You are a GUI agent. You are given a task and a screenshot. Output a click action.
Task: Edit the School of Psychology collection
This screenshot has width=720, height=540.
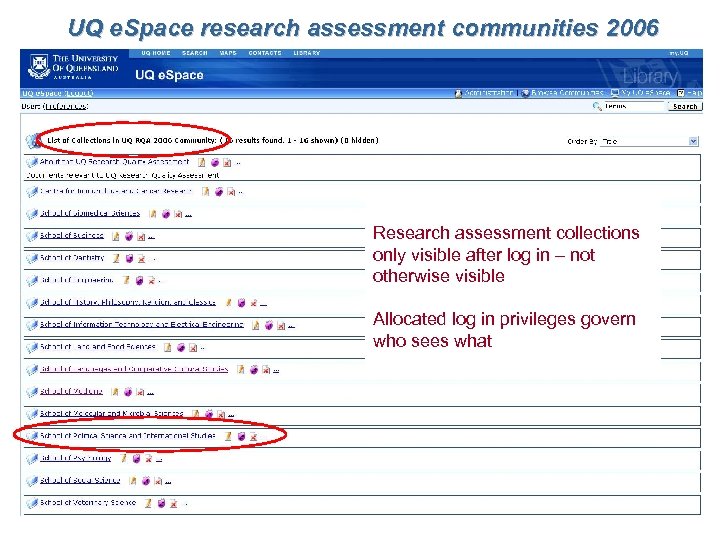click(124, 458)
